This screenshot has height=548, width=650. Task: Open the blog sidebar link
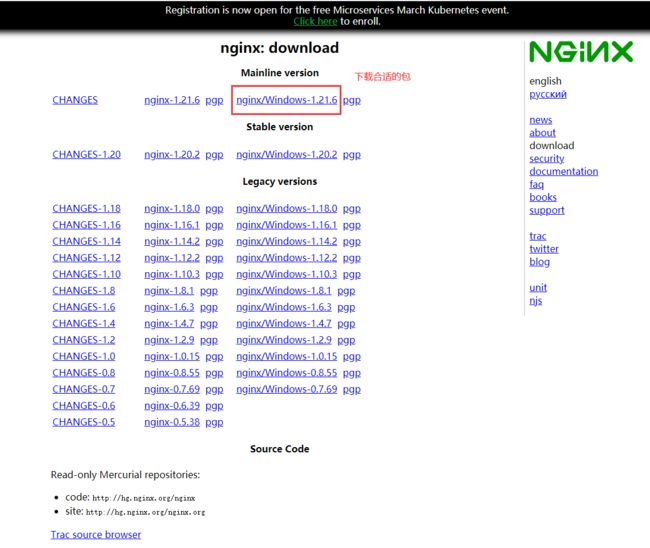539,262
